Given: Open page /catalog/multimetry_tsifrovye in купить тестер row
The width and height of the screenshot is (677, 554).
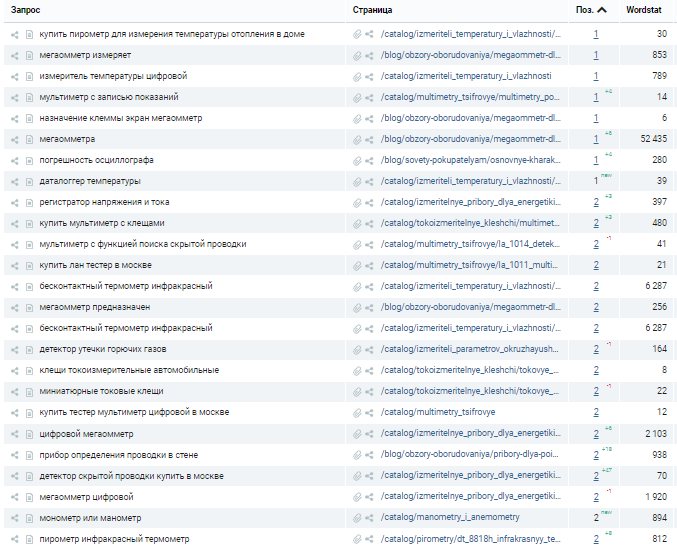Looking at the screenshot, I should (x=438, y=412).
